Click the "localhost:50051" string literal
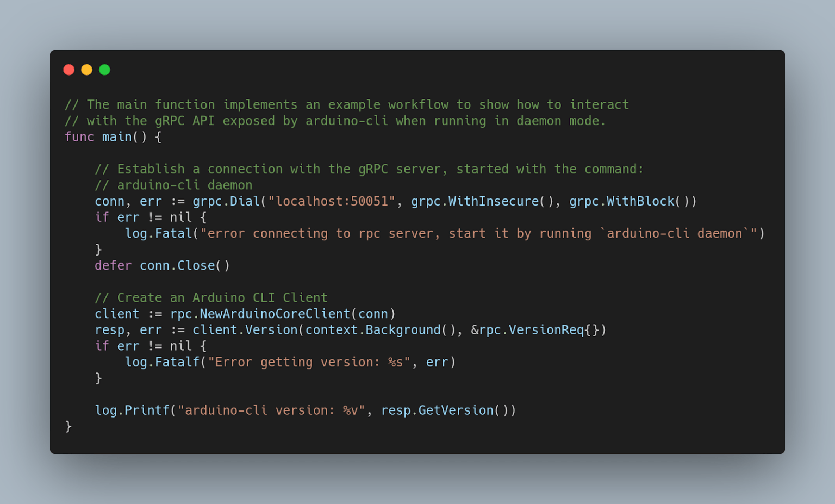The height and width of the screenshot is (504, 835). (x=332, y=201)
